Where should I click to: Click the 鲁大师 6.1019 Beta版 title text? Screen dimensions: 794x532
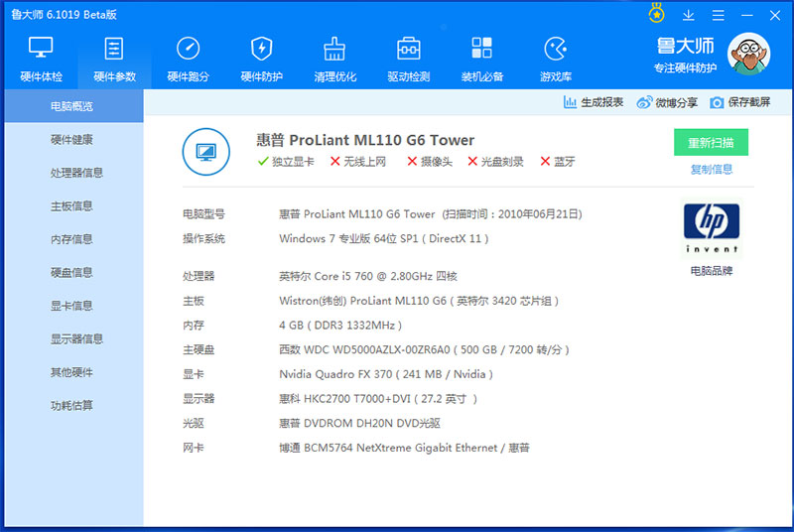pyautogui.click(x=65, y=15)
